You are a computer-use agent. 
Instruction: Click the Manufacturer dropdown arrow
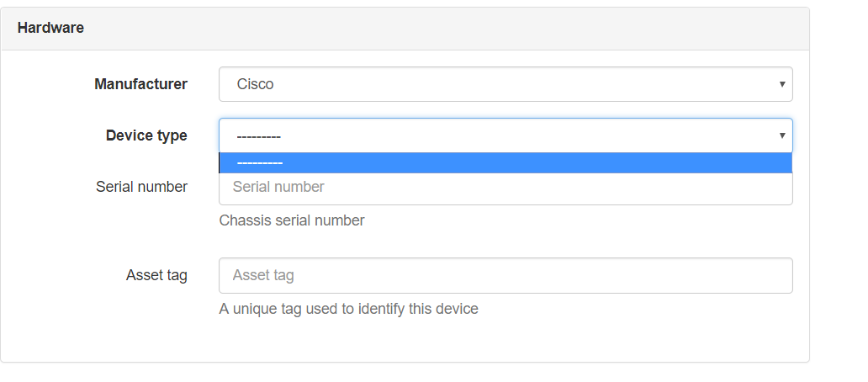pos(781,84)
